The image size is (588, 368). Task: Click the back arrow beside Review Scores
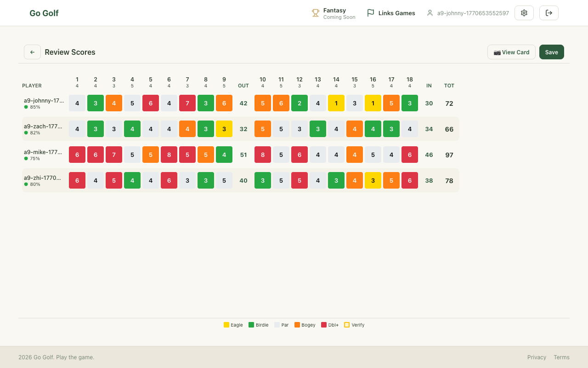(x=32, y=52)
